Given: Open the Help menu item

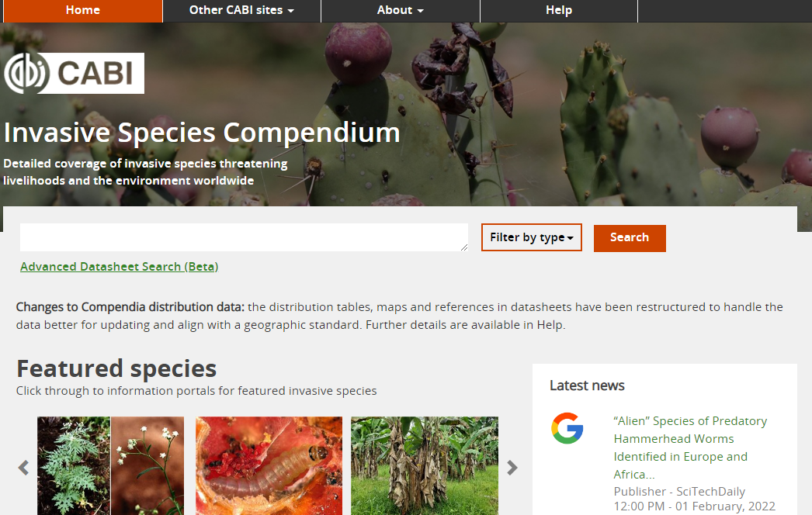Looking at the screenshot, I should [x=559, y=11].
